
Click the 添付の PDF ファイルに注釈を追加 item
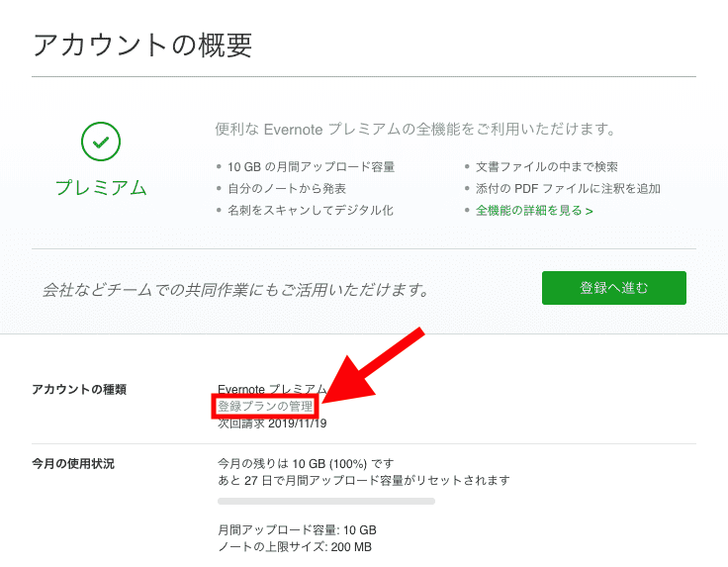tap(567, 189)
